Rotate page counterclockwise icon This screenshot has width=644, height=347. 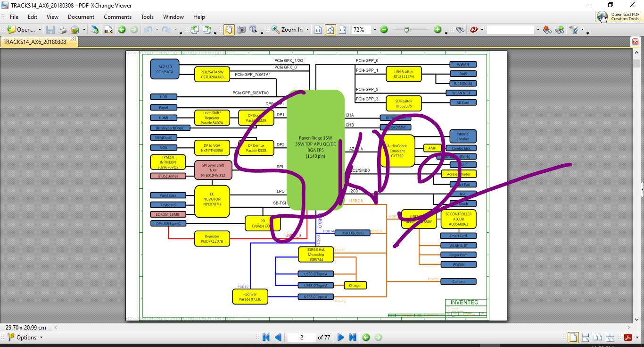(194, 30)
